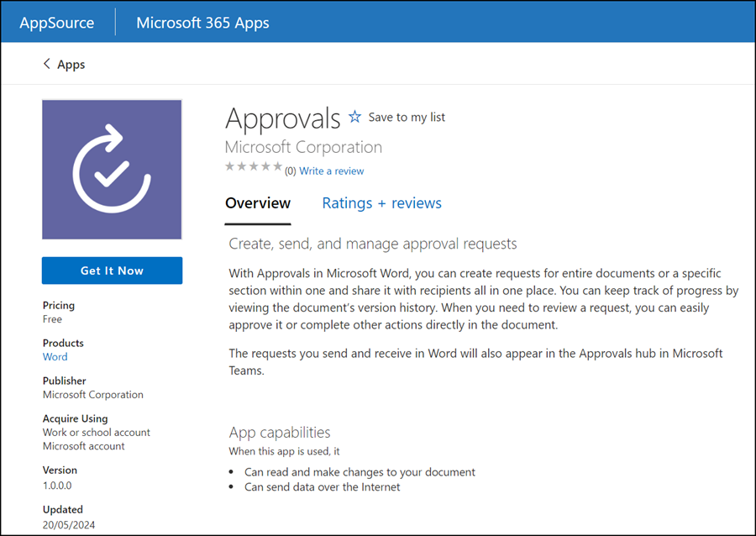Open Microsoft 365 Apps from the header
The height and width of the screenshot is (536, 756).
(x=202, y=22)
